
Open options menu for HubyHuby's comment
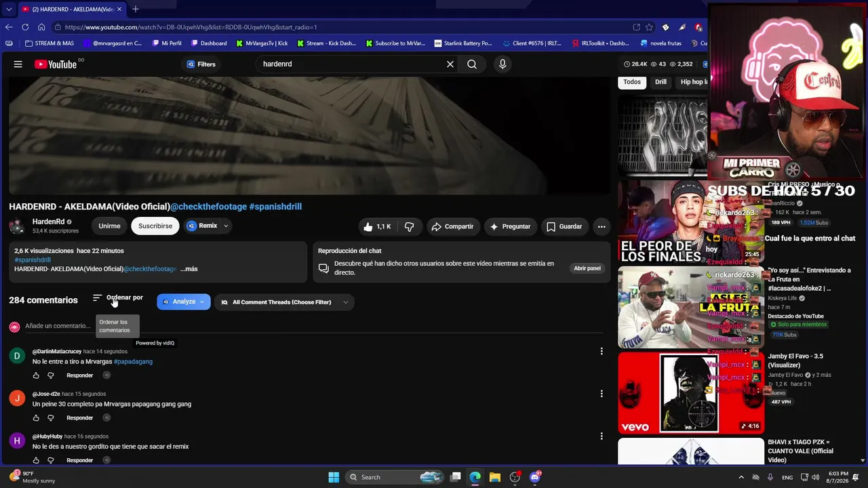(x=601, y=436)
